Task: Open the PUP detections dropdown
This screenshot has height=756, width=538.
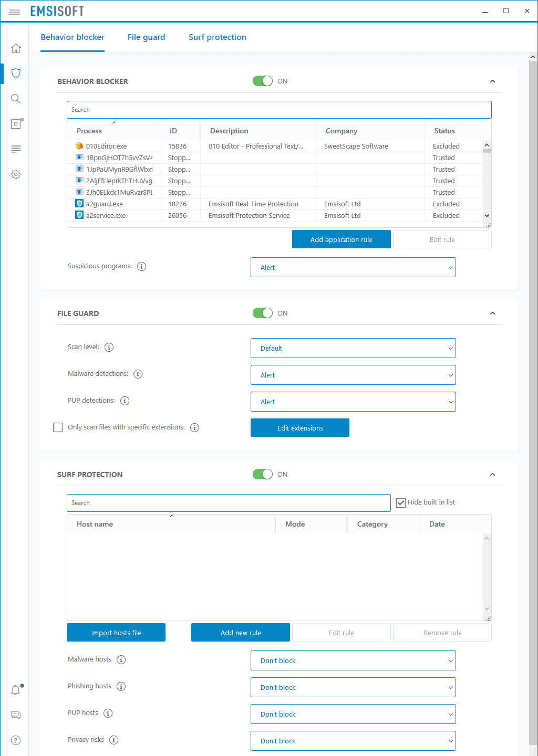Action: [353, 402]
